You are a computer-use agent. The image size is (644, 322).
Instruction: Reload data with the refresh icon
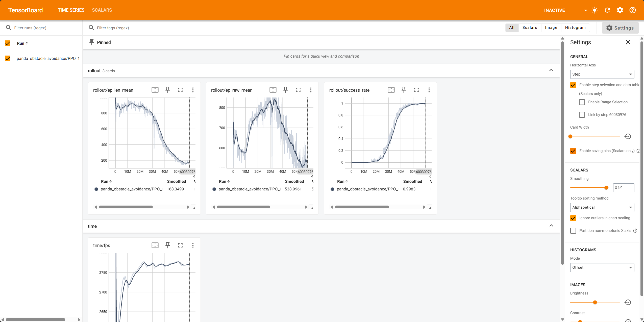[x=607, y=10]
